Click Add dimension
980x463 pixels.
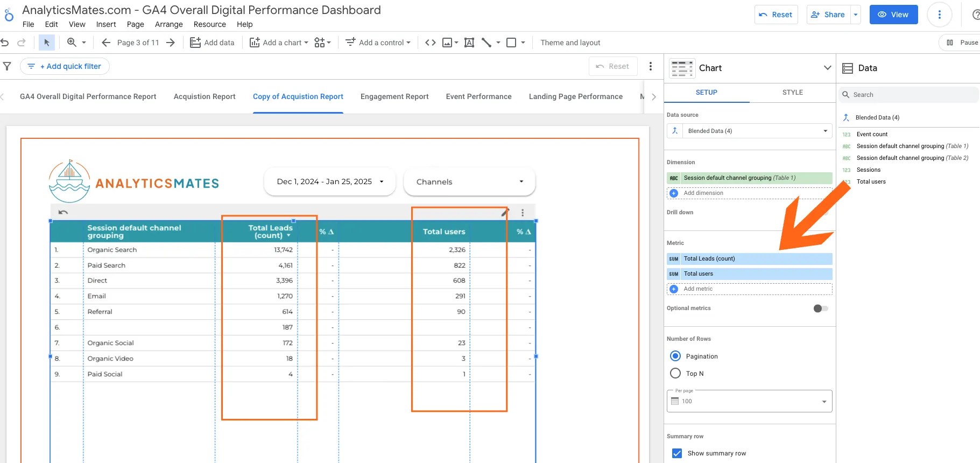(750, 193)
